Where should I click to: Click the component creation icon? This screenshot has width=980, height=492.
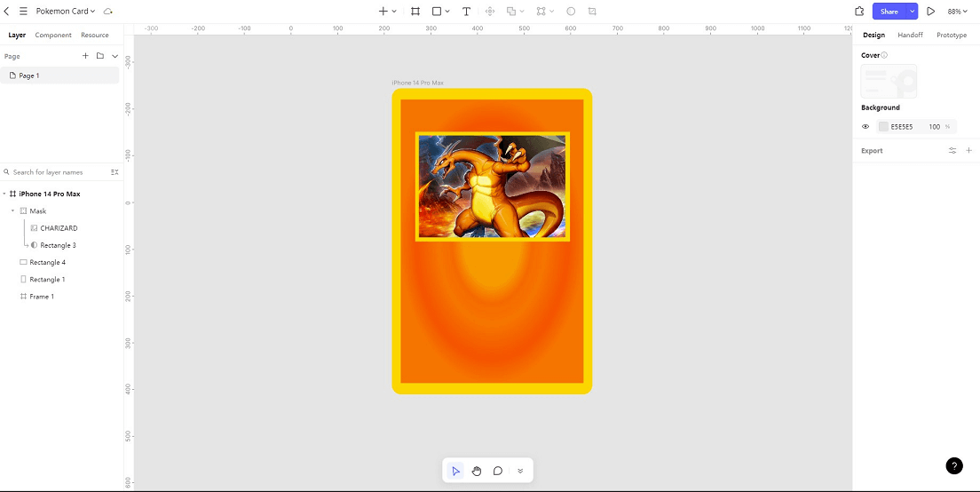click(x=490, y=12)
